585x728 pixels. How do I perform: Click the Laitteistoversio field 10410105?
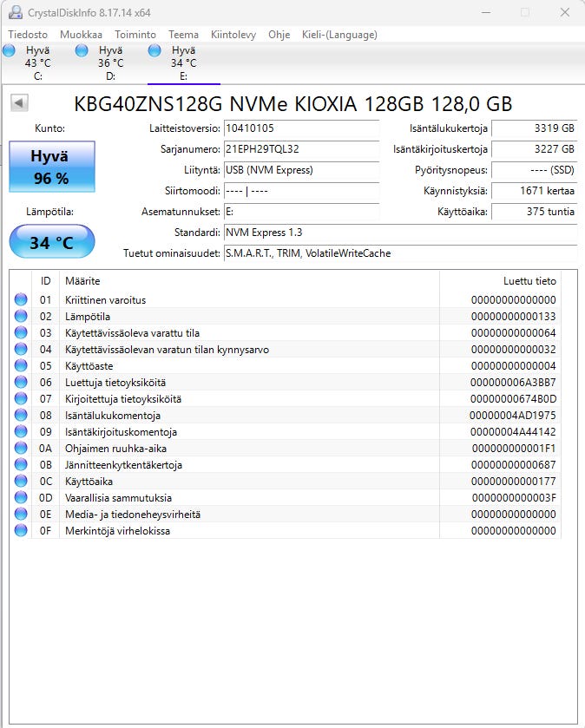pyautogui.click(x=301, y=128)
